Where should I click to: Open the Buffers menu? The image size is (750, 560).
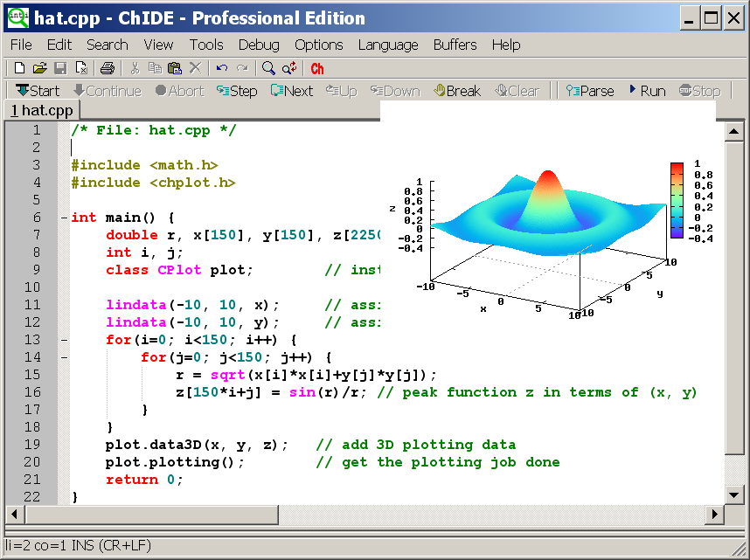pyautogui.click(x=455, y=45)
